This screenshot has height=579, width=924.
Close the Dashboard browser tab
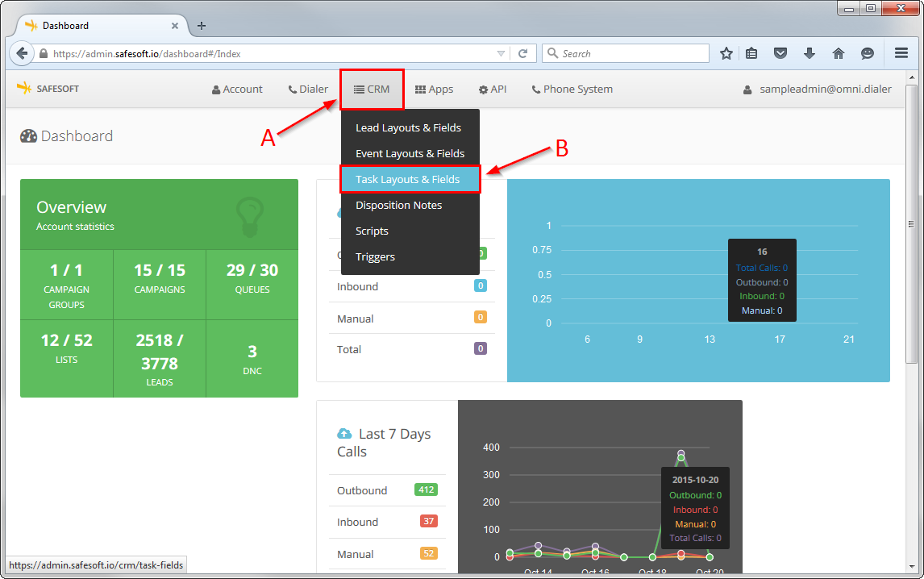pyautogui.click(x=175, y=26)
